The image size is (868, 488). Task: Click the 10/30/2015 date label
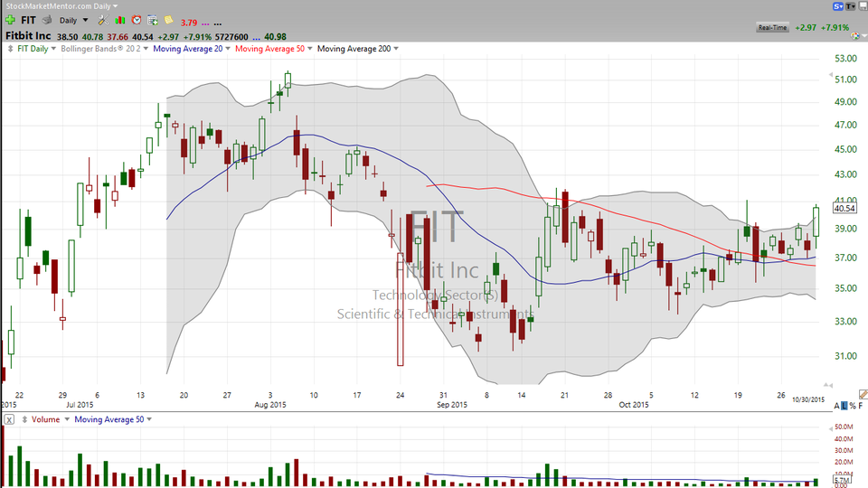[808, 399]
